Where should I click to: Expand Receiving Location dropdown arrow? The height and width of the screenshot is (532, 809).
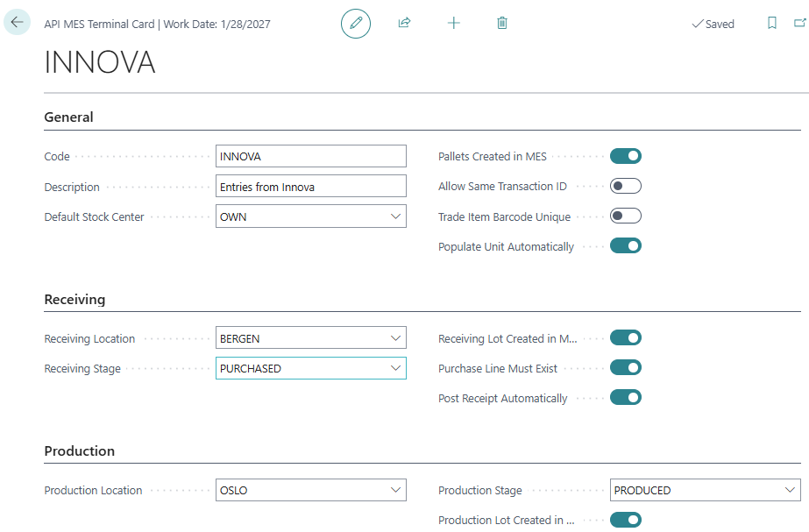395,338
